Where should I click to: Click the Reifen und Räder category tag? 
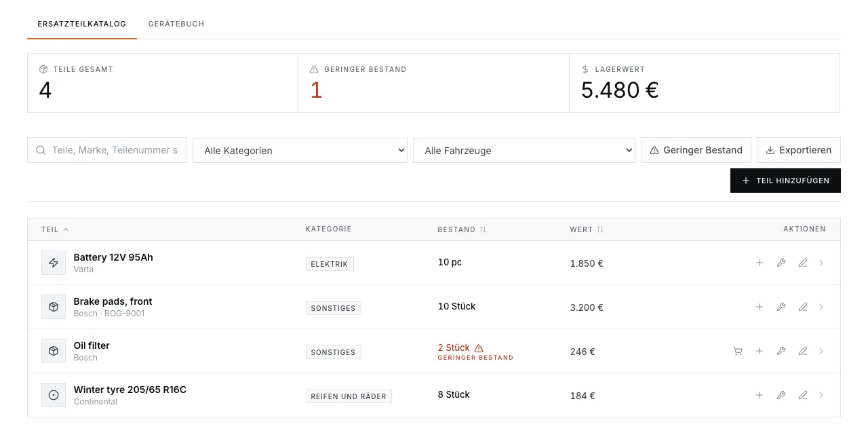click(x=349, y=396)
